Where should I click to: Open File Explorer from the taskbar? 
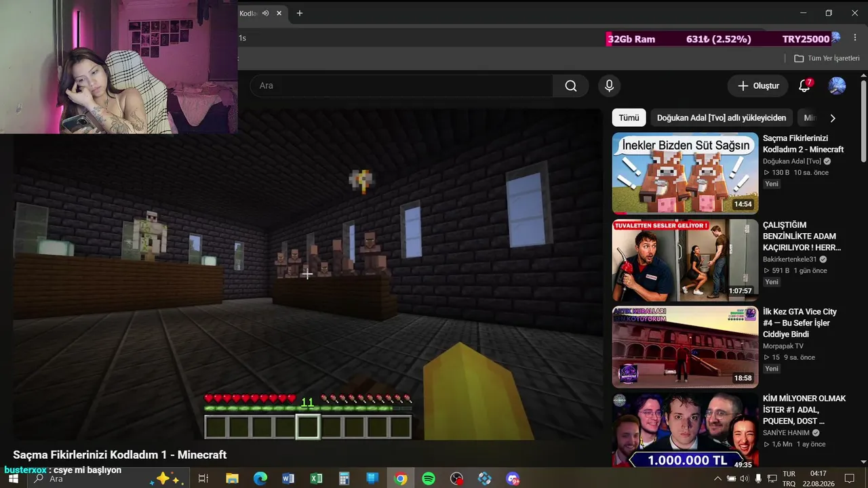tap(232, 479)
